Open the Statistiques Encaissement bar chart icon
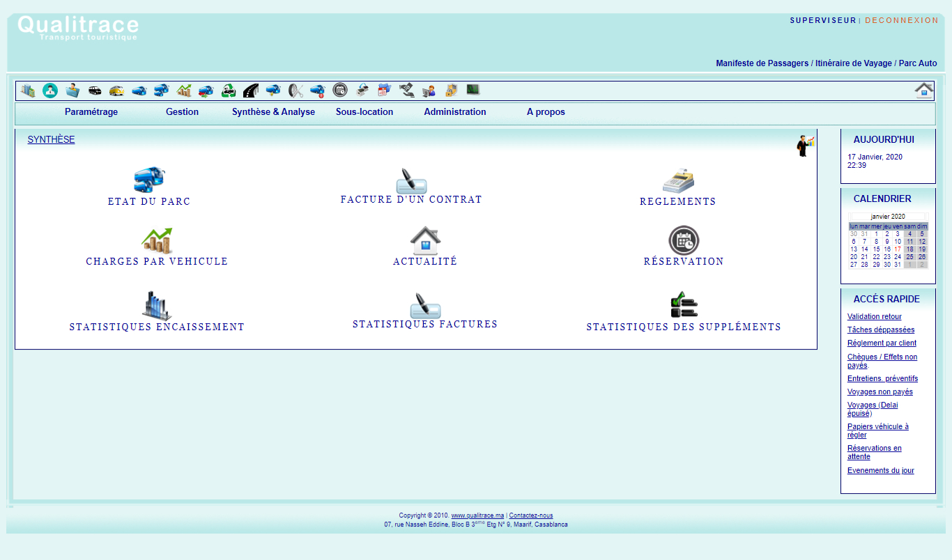The height and width of the screenshot is (560, 952). pos(157,306)
